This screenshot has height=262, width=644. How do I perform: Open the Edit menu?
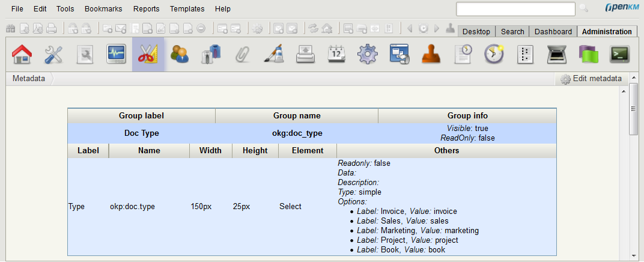click(40, 8)
